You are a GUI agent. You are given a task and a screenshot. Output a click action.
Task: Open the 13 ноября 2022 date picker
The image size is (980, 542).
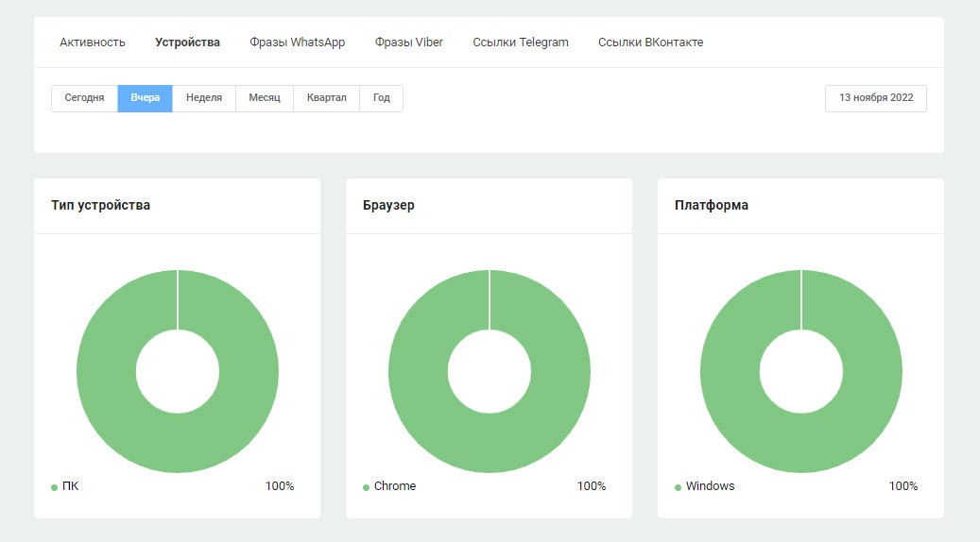point(875,98)
